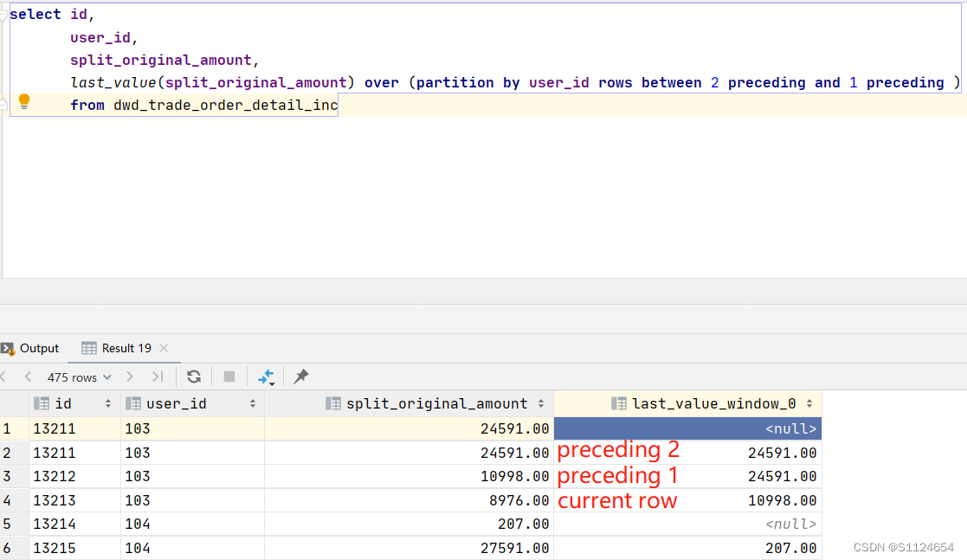Click amount cell 8976.00
The width and height of the screenshot is (967, 560).
tap(409, 500)
